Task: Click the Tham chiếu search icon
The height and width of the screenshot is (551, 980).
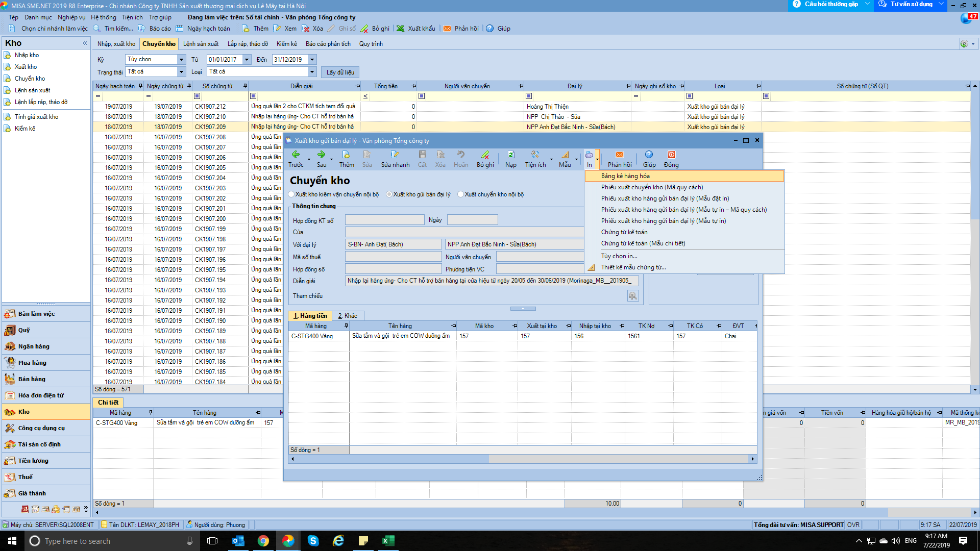Action: [x=633, y=296]
